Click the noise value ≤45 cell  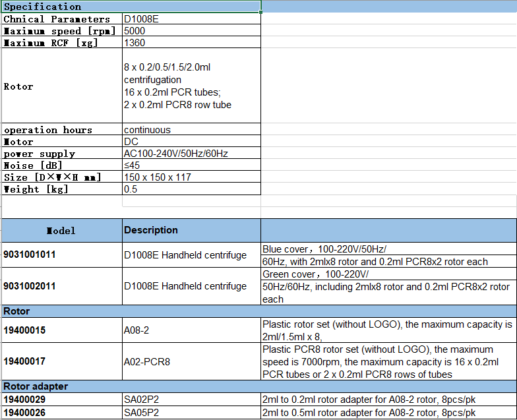[191, 165]
